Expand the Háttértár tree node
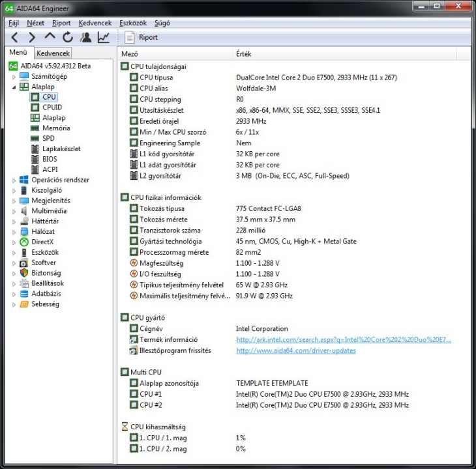Screen dimensions: 476x469 [x=14, y=221]
